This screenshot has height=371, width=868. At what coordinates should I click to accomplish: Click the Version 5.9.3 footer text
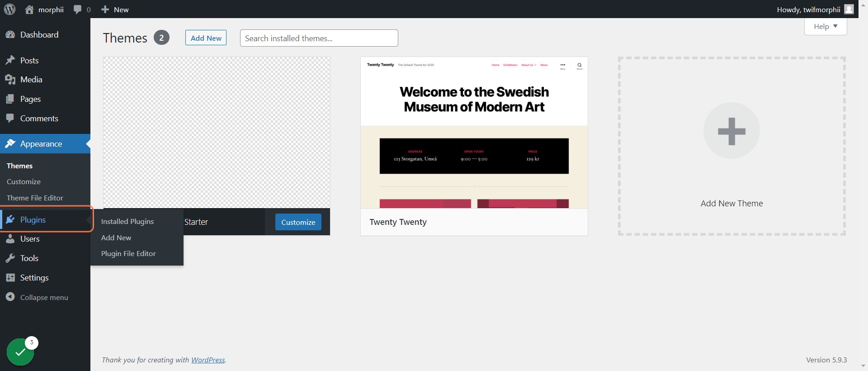point(826,360)
